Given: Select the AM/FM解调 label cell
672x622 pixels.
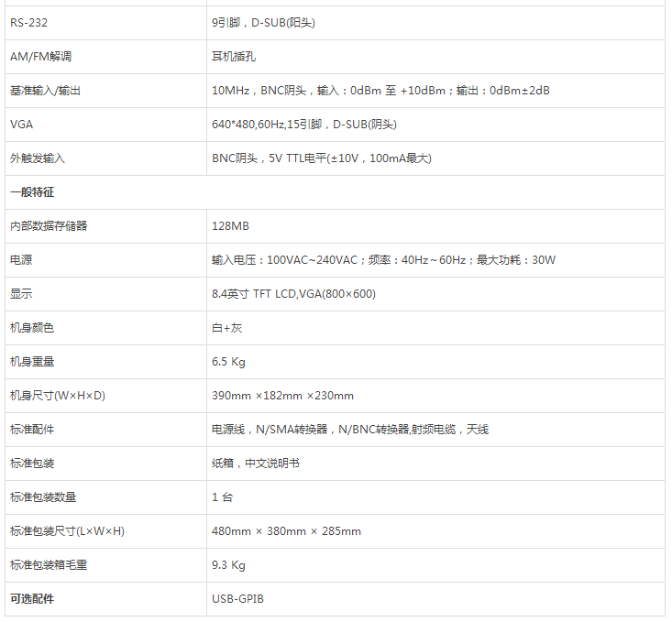Looking at the screenshot, I should pos(40,57).
